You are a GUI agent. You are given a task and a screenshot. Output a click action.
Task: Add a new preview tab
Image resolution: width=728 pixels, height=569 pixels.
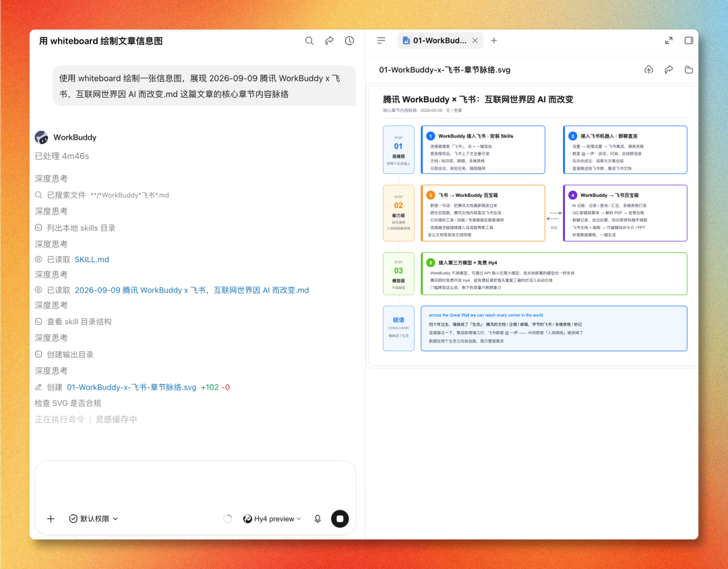[494, 41]
